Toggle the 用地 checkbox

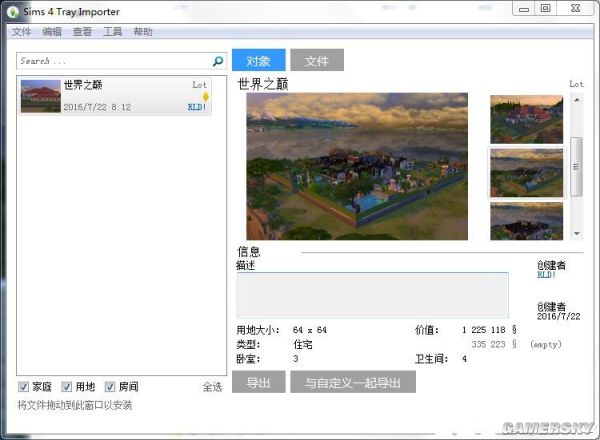click(x=67, y=387)
